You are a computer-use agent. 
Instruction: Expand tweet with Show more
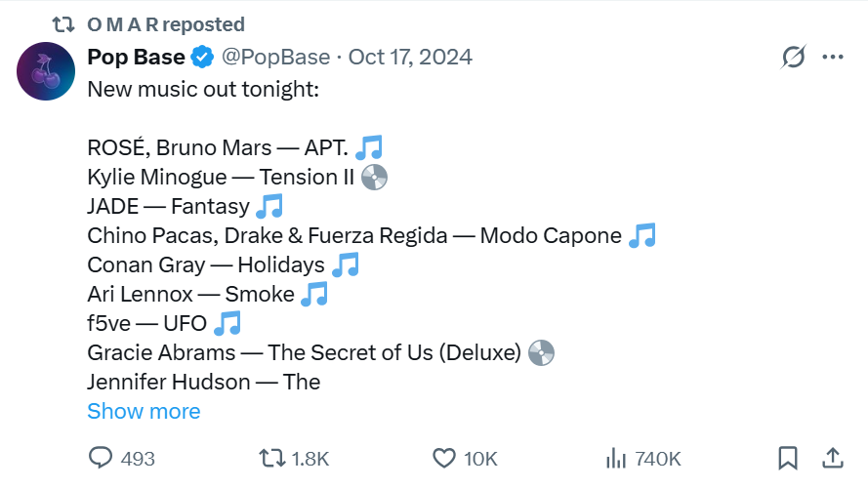tap(144, 411)
